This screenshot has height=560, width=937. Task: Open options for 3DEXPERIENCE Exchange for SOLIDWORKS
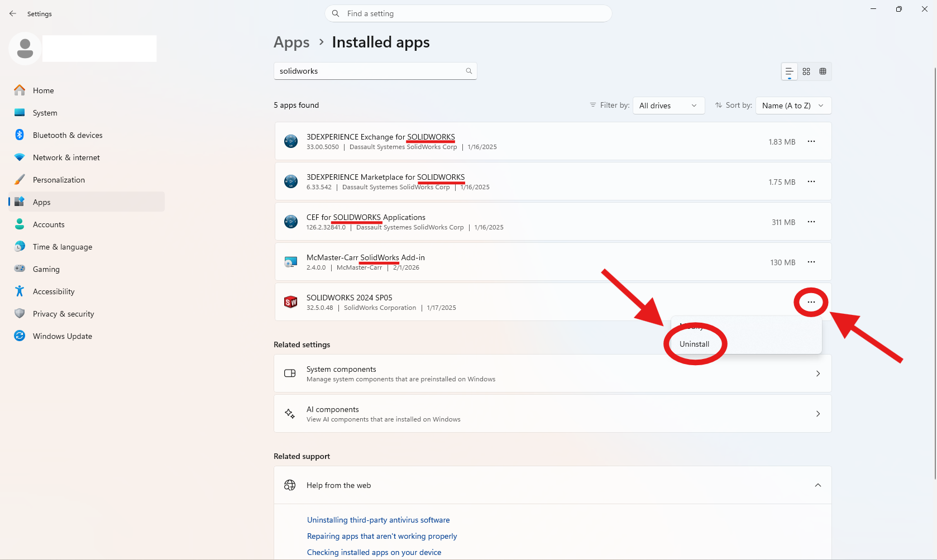point(811,141)
